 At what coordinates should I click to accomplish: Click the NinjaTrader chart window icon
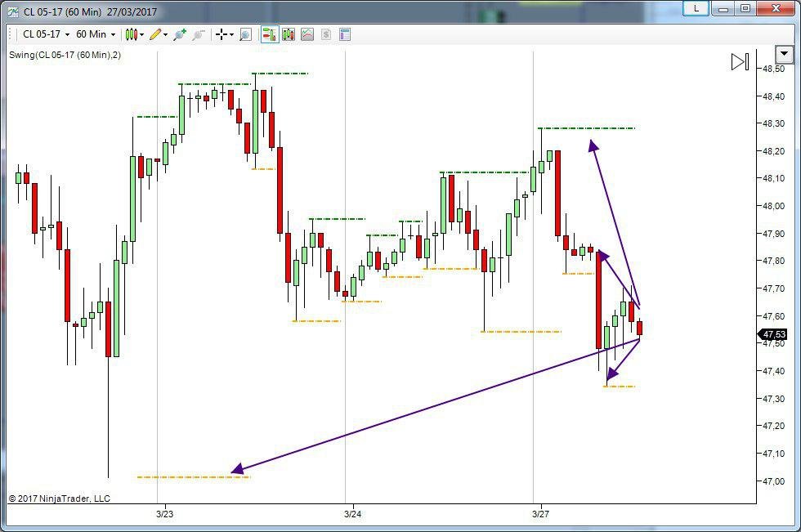(13, 11)
